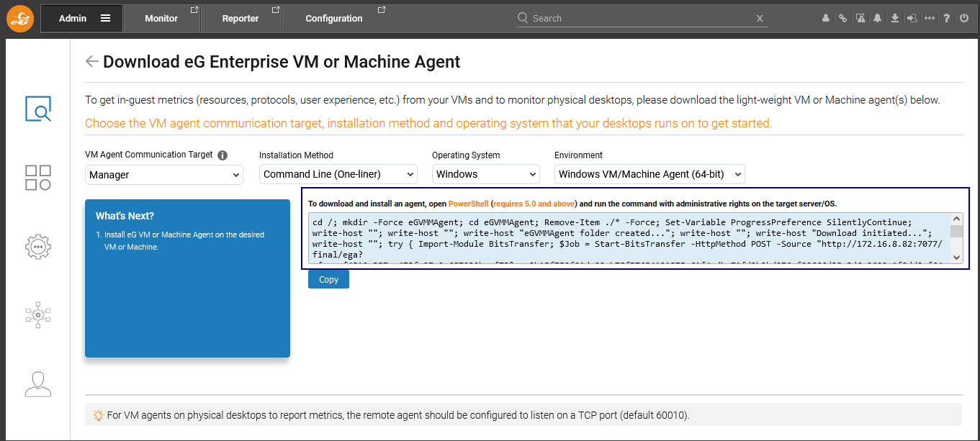Open the user profile icon in top bar
Image resolution: width=980 pixels, height=441 pixels.
click(826, 18)
